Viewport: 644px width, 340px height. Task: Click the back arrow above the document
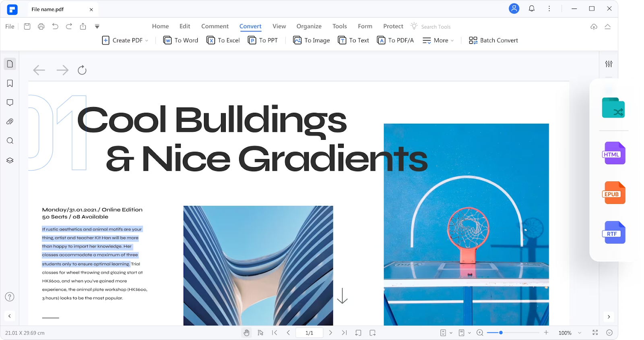(39, 70)
